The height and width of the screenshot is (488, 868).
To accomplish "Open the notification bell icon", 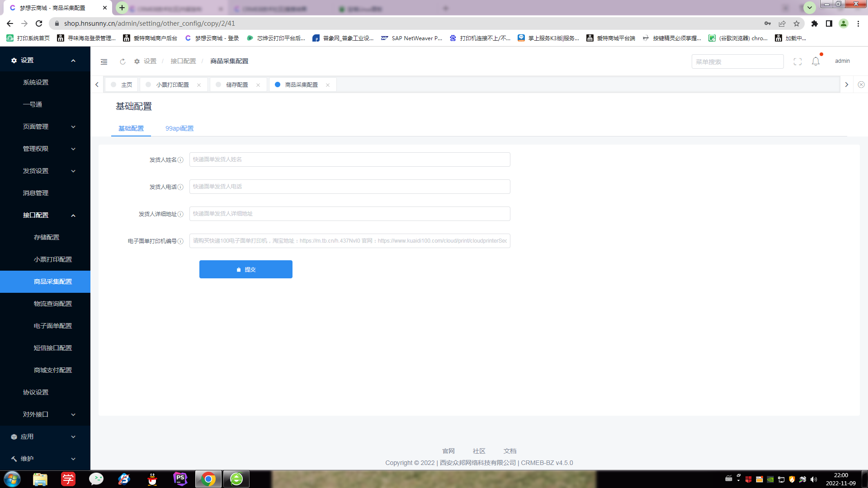I will point(816,61).
